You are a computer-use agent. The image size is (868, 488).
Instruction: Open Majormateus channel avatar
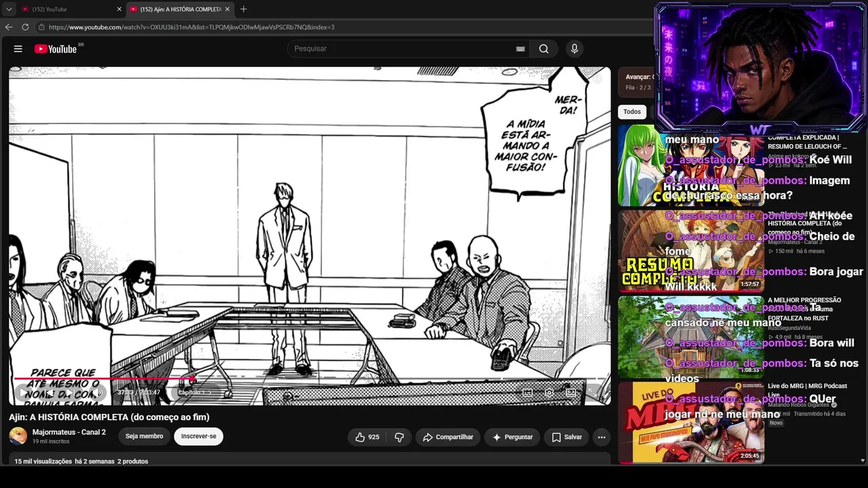click(x=18, y=436)
